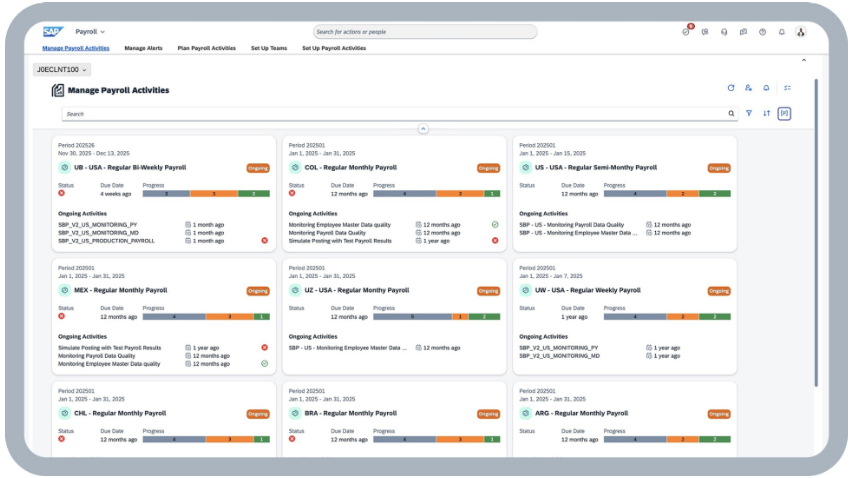852x478 pixels.
Task: Click red status icon on BRA card
Action: [292, 439]
